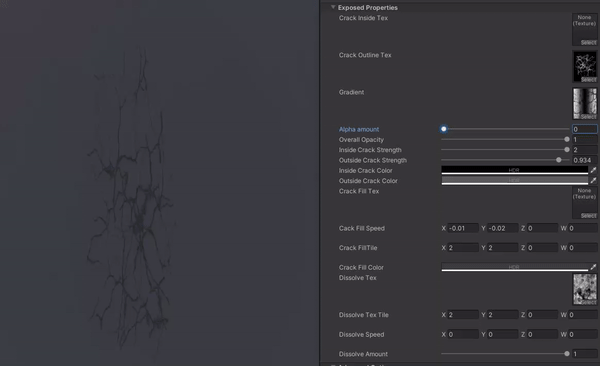
Task: Click the Alpha amount slider handle
Action: 443,129
